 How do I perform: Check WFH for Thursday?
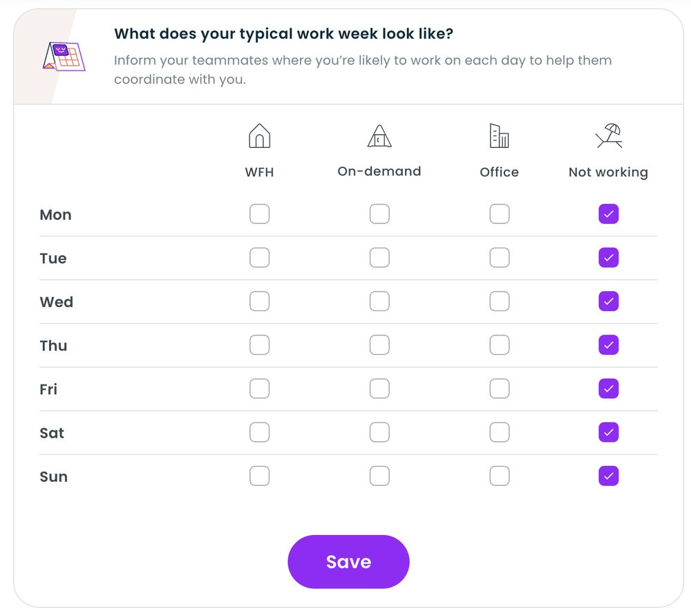coord(259,344)
